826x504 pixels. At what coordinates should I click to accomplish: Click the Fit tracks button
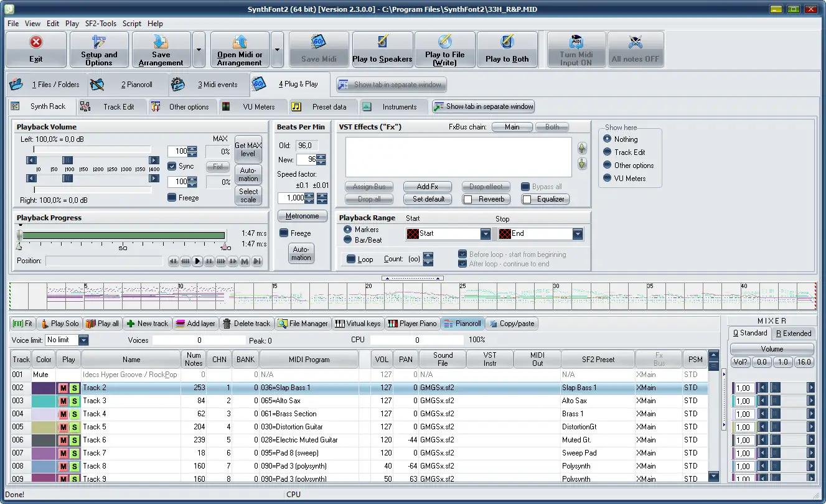[22, 324]
